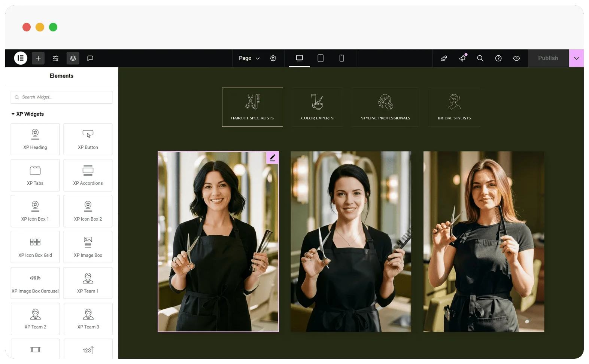The height and width of the screenshot is (364, 589).
Task: Click the add element plus icon
Action: click(x=38, y=58)
